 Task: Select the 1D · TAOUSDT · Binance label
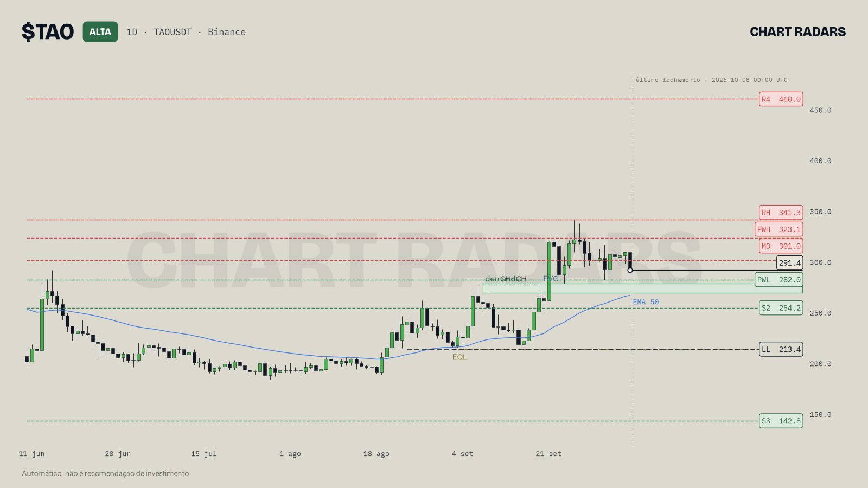click(x=186, y=32)
